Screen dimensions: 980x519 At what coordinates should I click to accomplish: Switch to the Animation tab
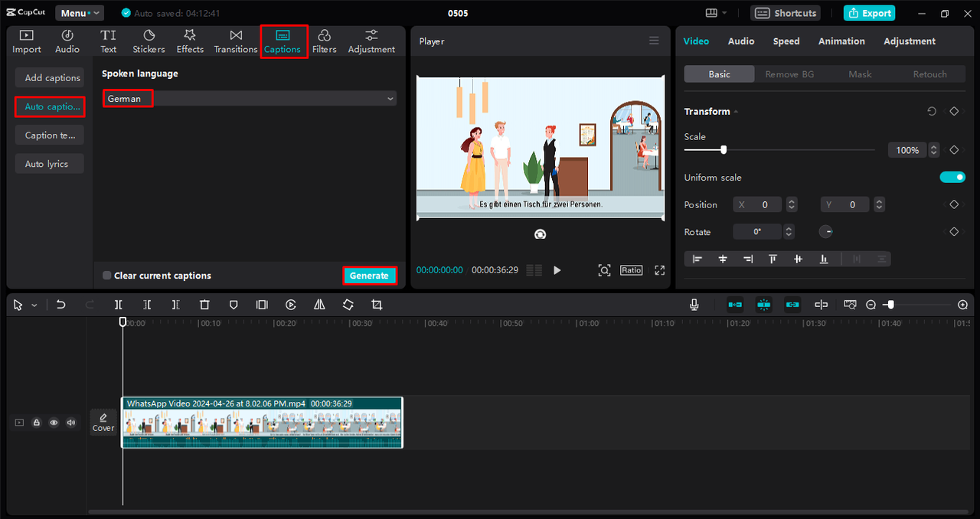point(841,41)
